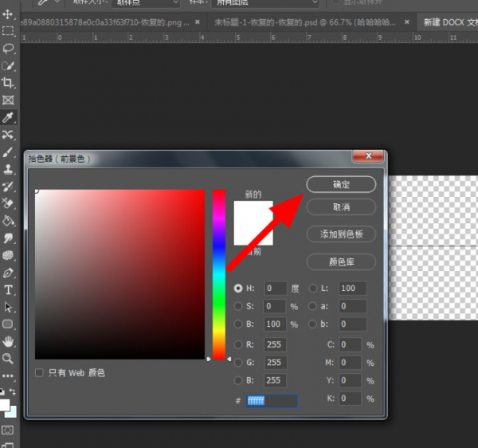The height and width of the screenshot is (448, 478).
Task: Reset default foreground and background colors
Action: pos(2,391)
